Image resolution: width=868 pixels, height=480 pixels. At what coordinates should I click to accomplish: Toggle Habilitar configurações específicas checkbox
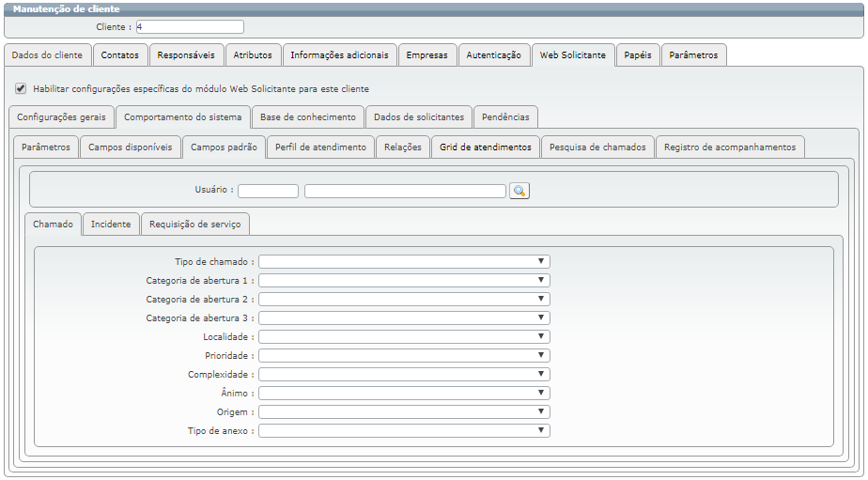(21, 88)
